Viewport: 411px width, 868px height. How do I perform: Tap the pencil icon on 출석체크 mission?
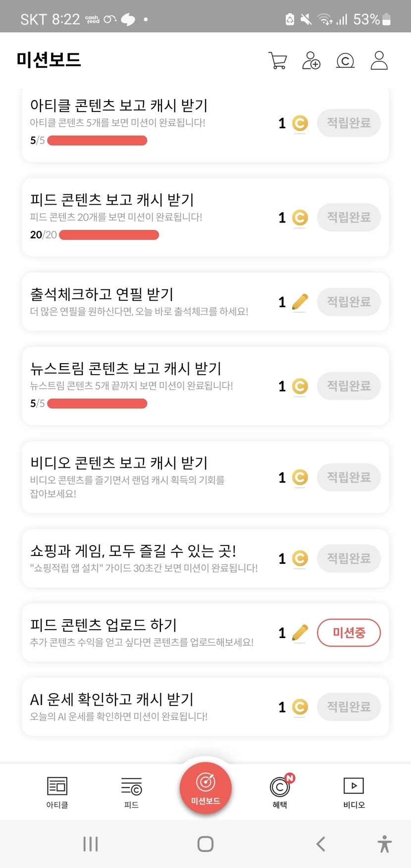pos(300,302)
